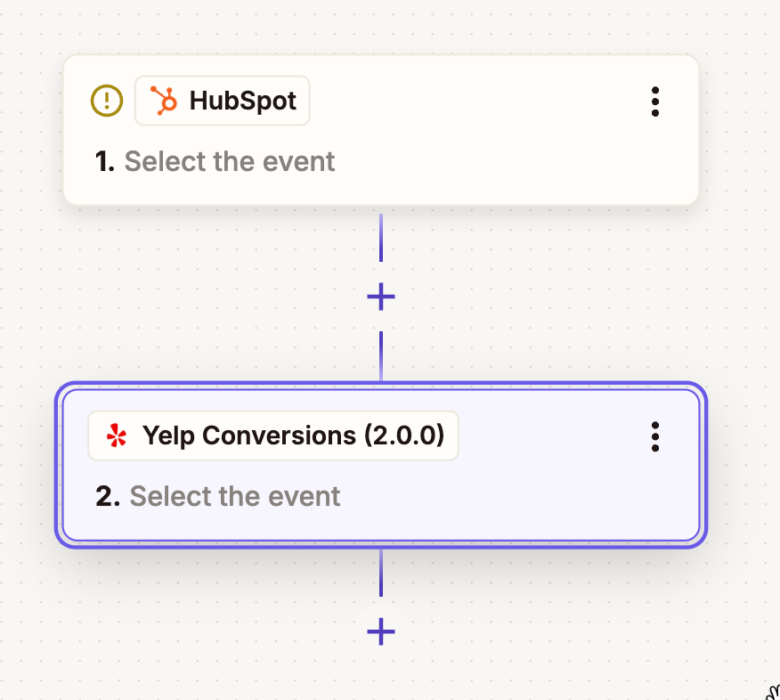Click the three-dot icon on the HubSpot step
Image resolution: width=780 pixels, height=700 pixels.
click(x=655, y=102)
